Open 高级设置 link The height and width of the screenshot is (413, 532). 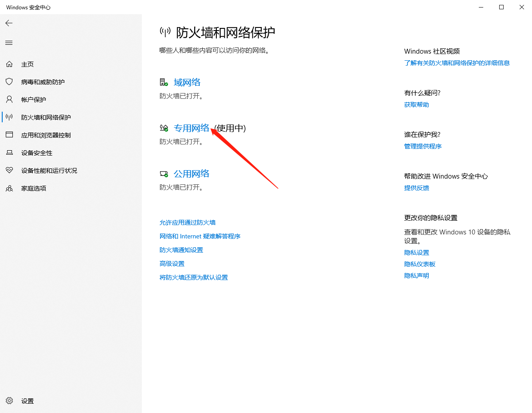tap(172, 264)
